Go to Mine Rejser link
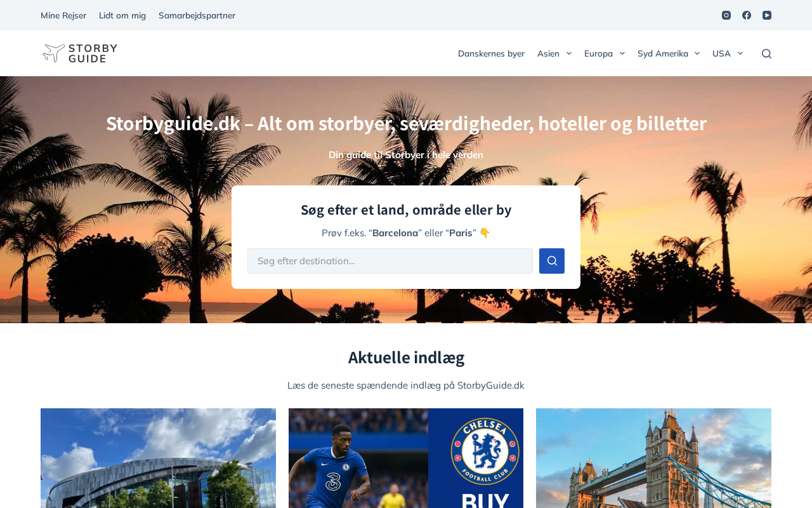Screen dimensions: 812x508 63,15
